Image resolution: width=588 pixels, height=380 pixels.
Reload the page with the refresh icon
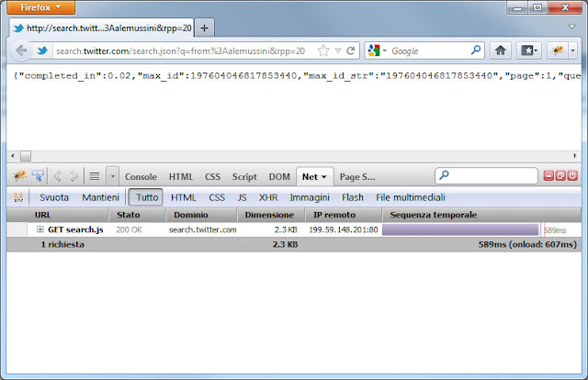[351, 50]
